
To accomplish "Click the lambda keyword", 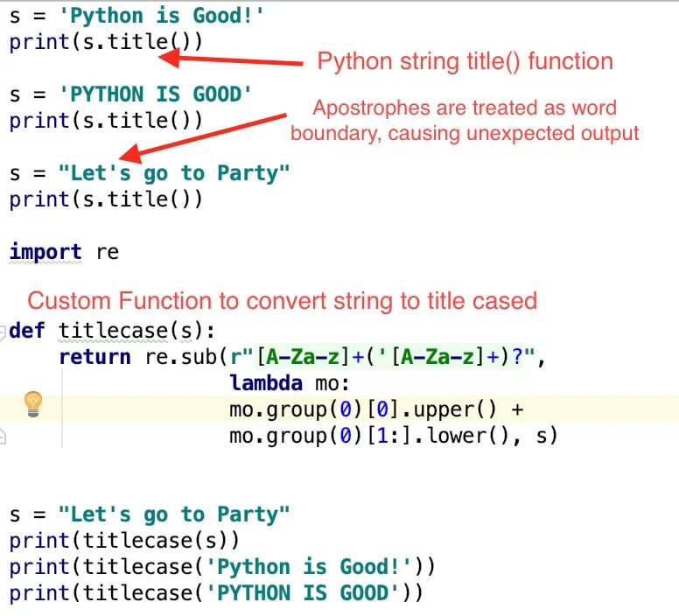I will pos(266,383).
